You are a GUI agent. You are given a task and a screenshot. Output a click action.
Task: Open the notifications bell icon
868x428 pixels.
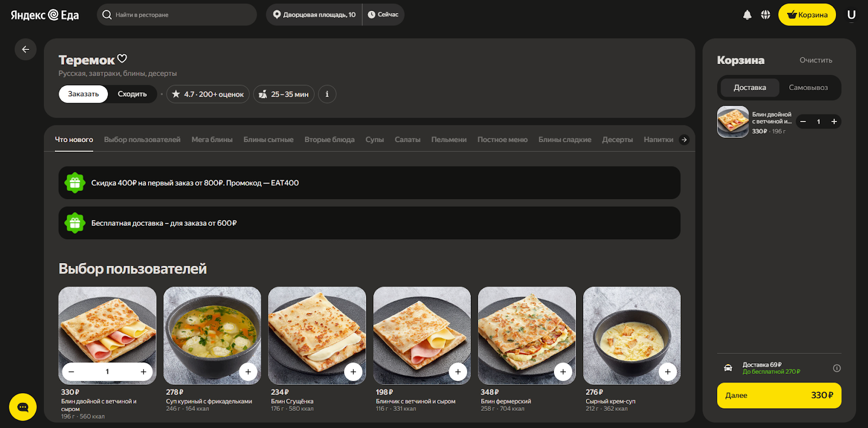[x=747, y=15]
